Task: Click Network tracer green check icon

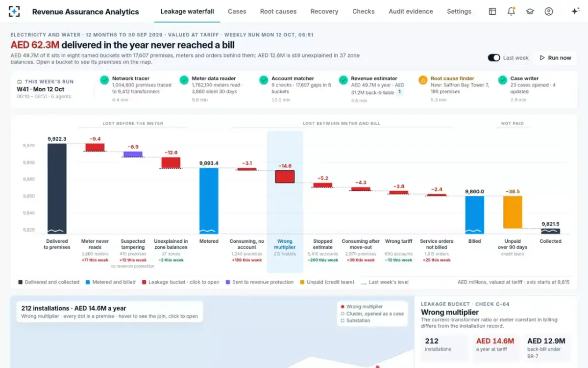Action: pos(104,80)
